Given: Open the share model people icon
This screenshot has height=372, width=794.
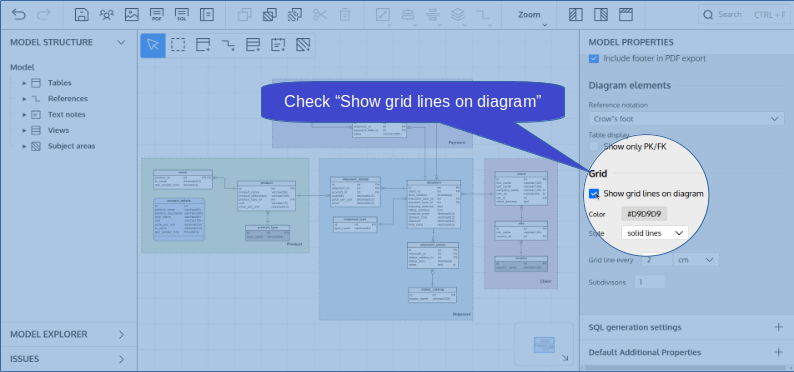Looking at the screenshot, I should [x=106, y=15].
